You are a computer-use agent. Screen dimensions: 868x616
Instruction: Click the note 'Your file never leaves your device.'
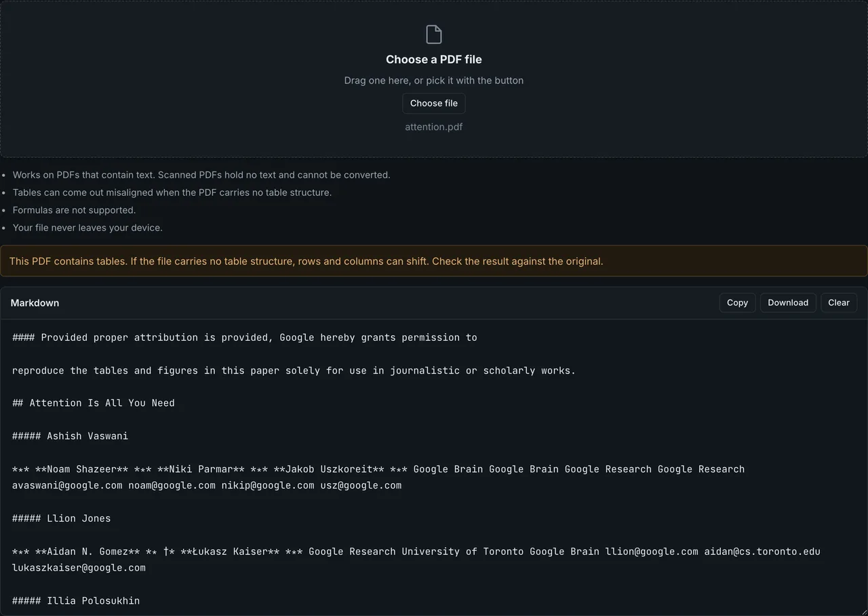87,228
